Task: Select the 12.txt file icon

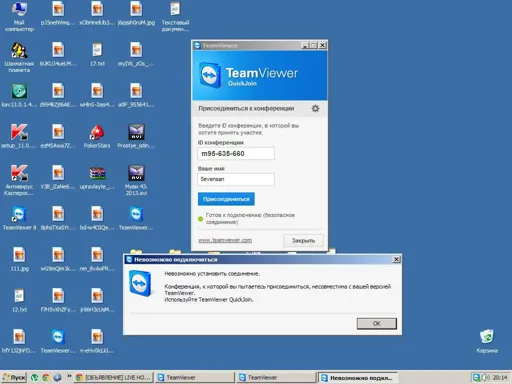Action: (x=19, y=300)
